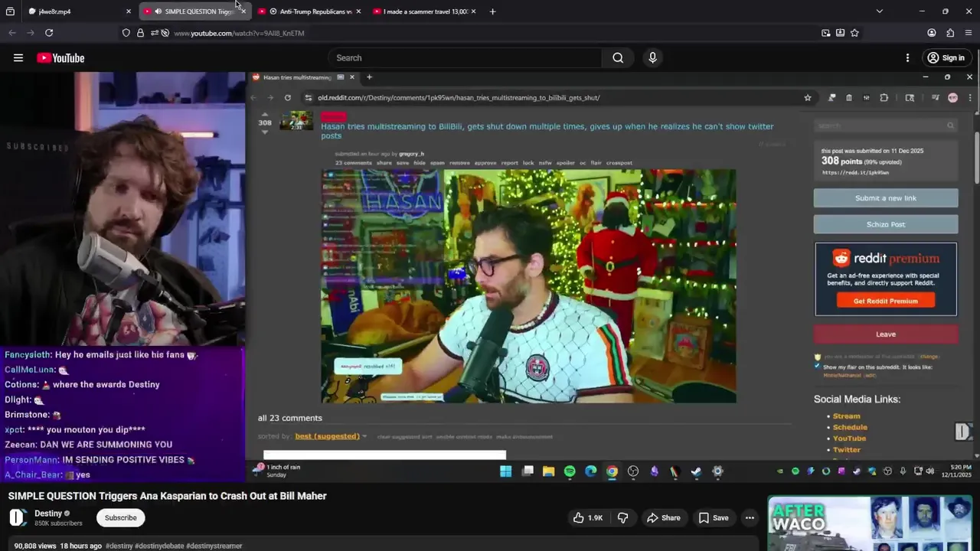Screen dimensions: 980x551
Task: Switch to I made a scammer travel tab
Action: tap(425, 11)
